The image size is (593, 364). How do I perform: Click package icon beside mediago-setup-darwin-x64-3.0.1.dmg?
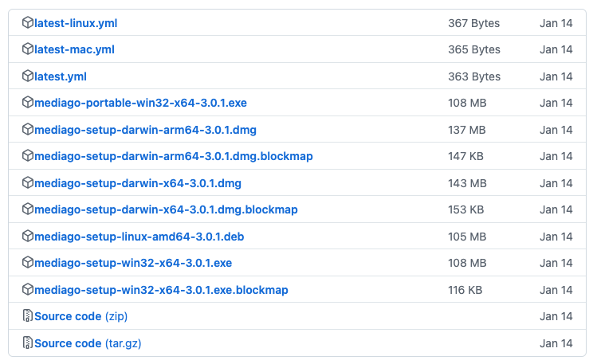[28, 183]
